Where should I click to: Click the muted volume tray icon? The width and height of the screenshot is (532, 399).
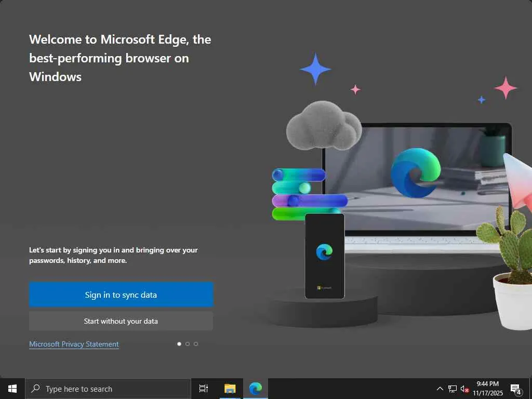click(464, 389)
